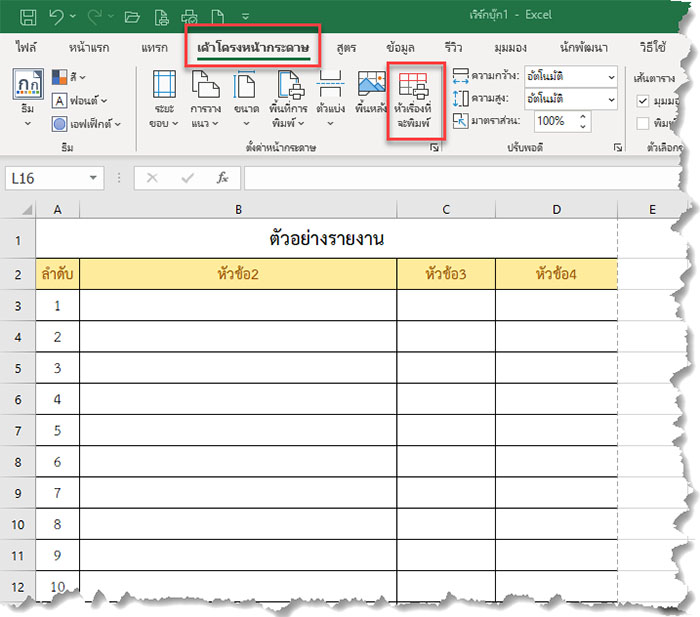Screen dimensions: 700x617
Task: Expand the Height dropdown set to automatic
Action: point(610,98)
